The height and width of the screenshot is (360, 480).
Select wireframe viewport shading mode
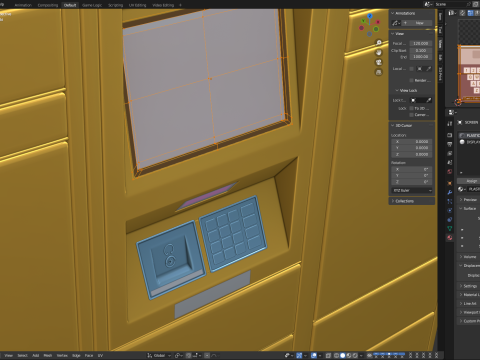tap(336, 355)
